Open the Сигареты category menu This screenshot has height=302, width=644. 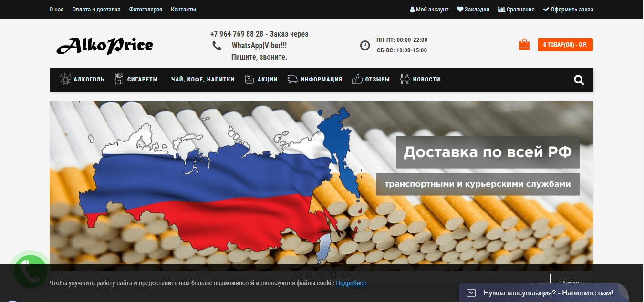tap(136, 80)
